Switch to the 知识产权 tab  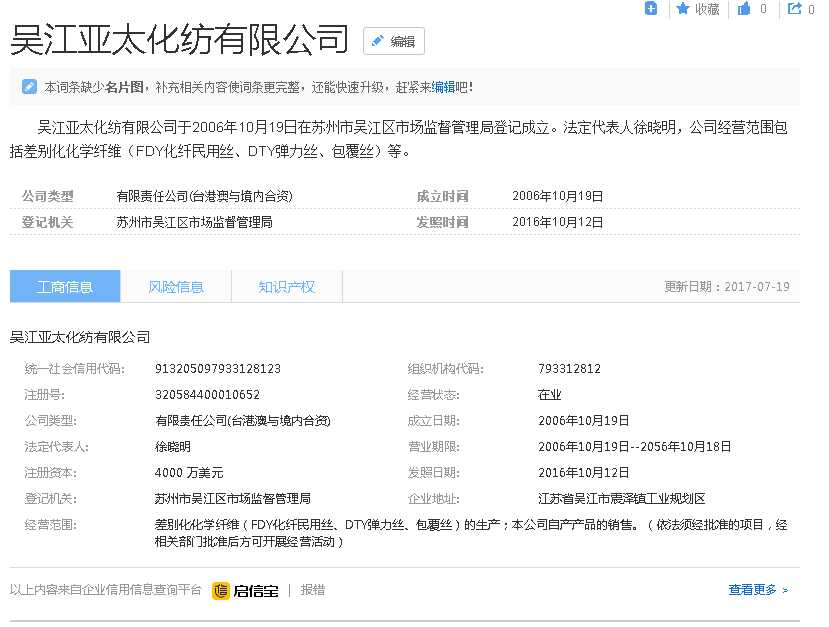(287, 287)
